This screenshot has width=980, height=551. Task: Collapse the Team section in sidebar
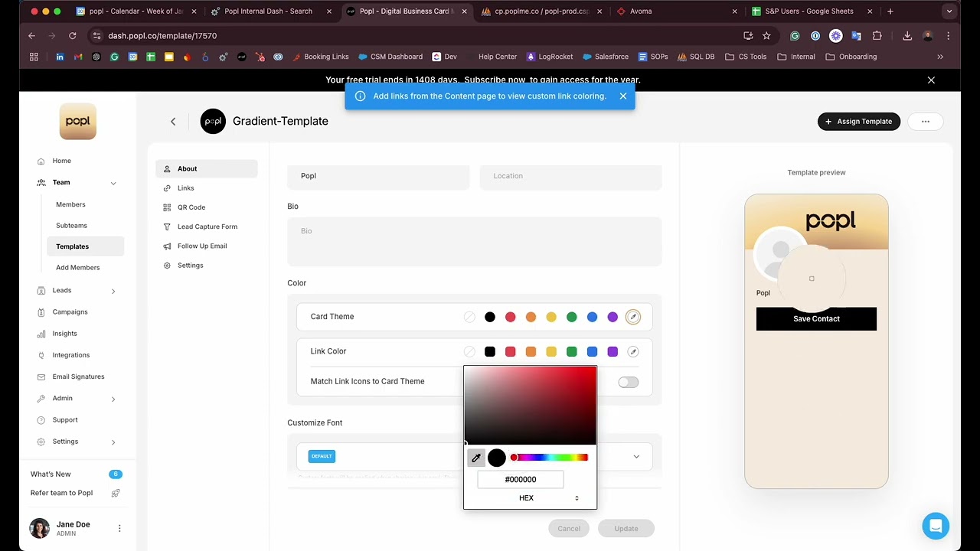point(113,183)
